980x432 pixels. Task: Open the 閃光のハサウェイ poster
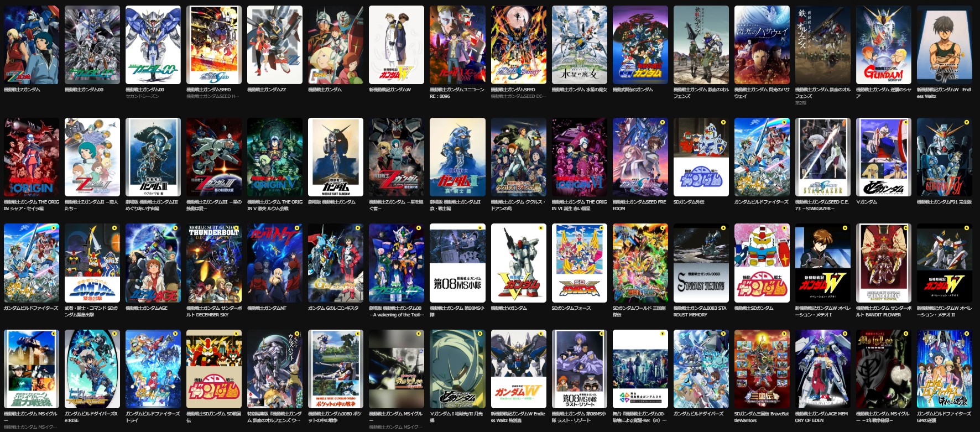pos(762,45)
